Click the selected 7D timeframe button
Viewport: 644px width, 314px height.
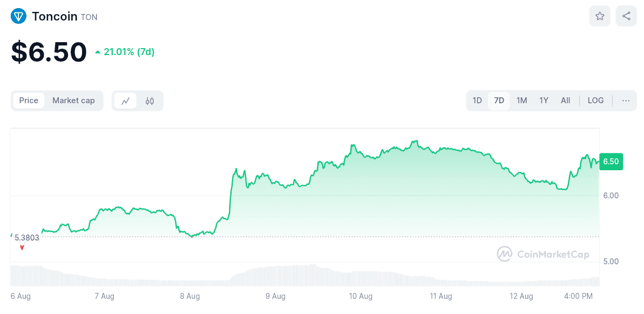tap(499, 101)
